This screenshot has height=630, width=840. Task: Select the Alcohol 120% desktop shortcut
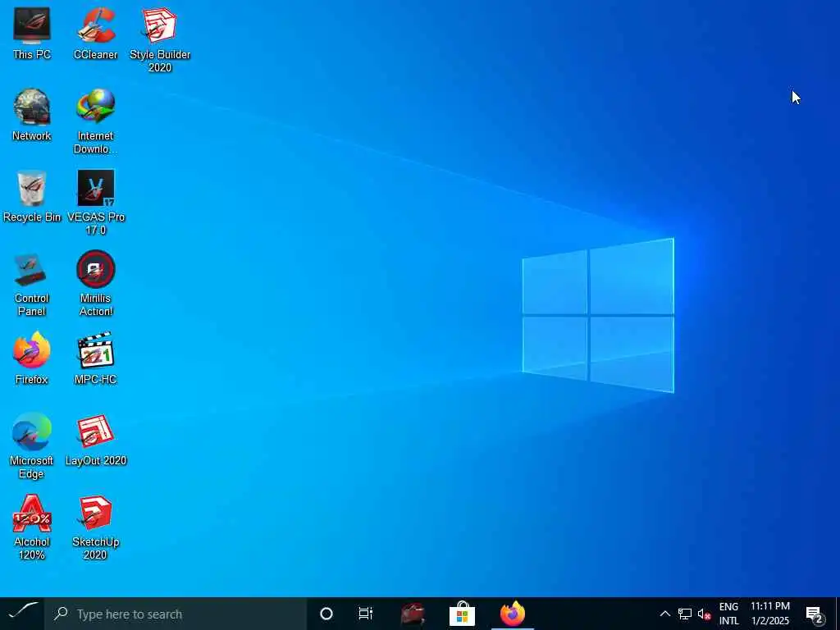[x=32, y=527]
